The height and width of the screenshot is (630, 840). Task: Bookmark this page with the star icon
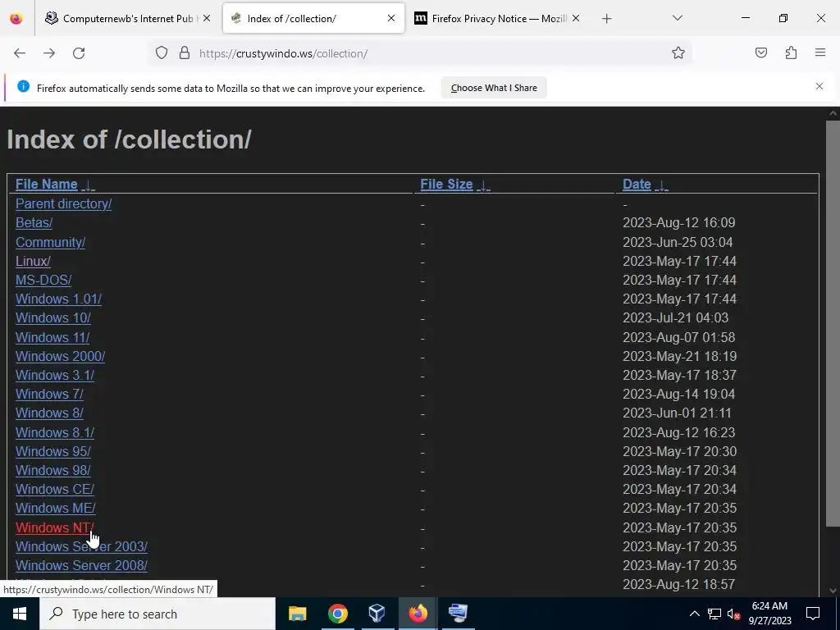tap(678, 53)
